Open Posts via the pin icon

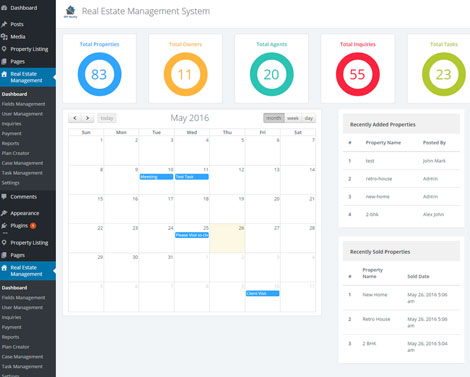(x=4, y=24)
